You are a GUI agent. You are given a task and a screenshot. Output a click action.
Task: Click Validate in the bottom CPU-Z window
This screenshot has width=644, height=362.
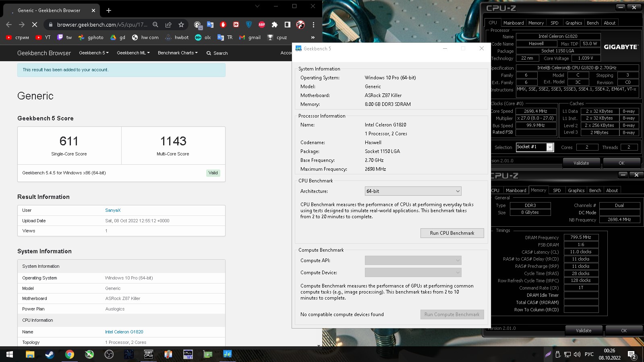584,331
